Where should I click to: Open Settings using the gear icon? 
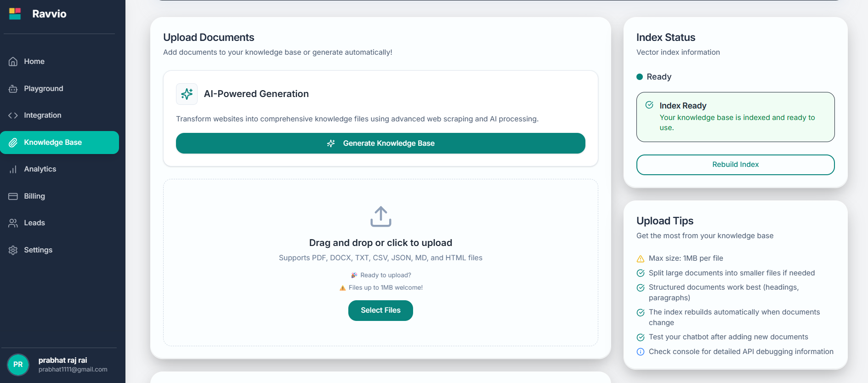click(14, 250)
